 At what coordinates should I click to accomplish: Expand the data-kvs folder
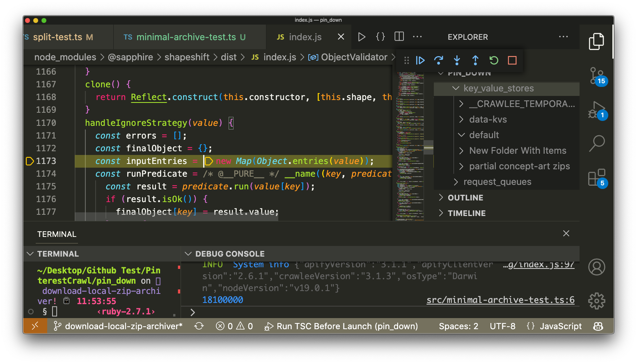pyautogui.click(x=506, y=119)
